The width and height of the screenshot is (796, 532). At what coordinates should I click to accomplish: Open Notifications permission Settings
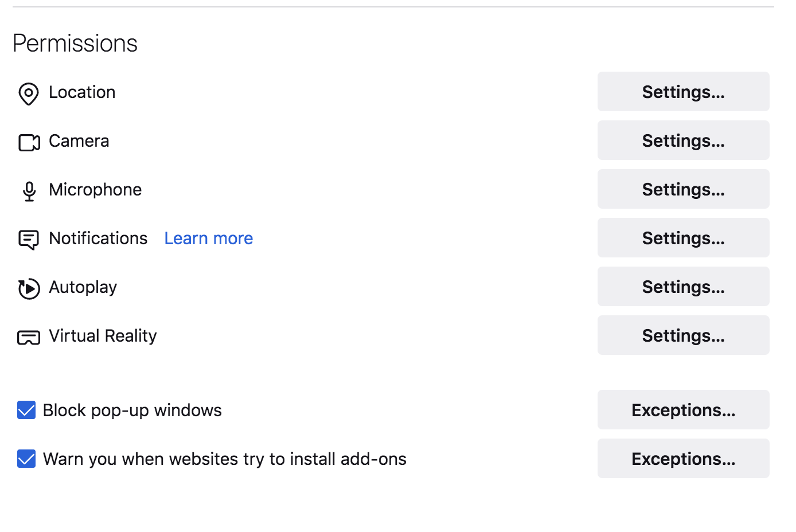click(683, 238)
